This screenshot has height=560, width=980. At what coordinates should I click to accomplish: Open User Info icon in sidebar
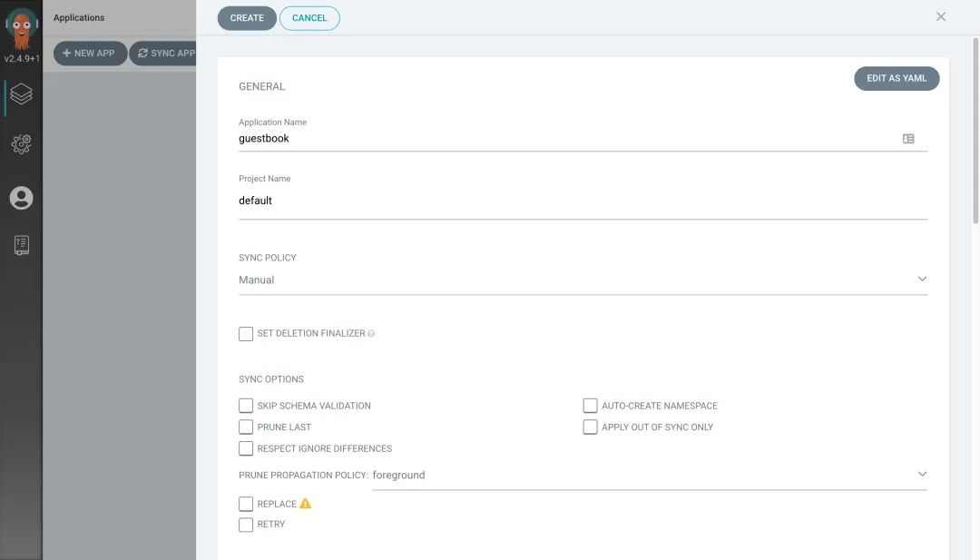(22, 198)
